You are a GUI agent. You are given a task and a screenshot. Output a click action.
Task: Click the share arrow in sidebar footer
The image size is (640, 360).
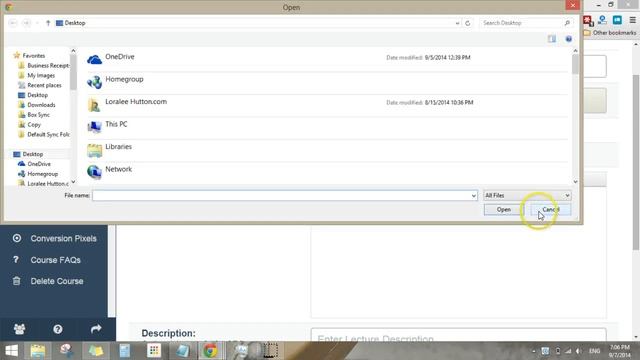[96, 329]
